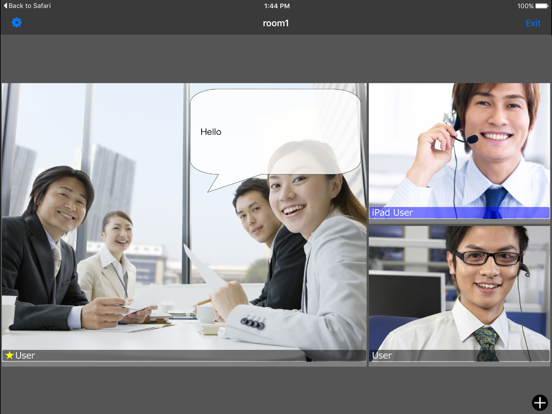Tap the 1:44 PM clock

[277, 6]
